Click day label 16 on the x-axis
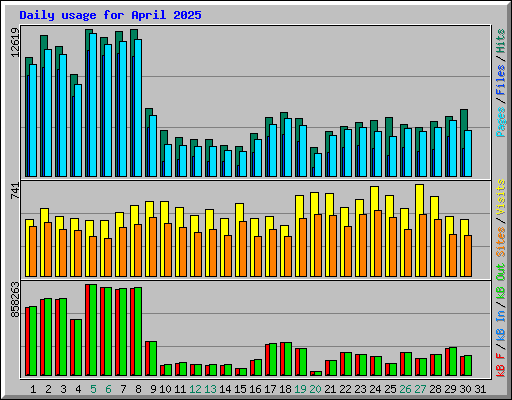512x400 pixels. (255, 389)
